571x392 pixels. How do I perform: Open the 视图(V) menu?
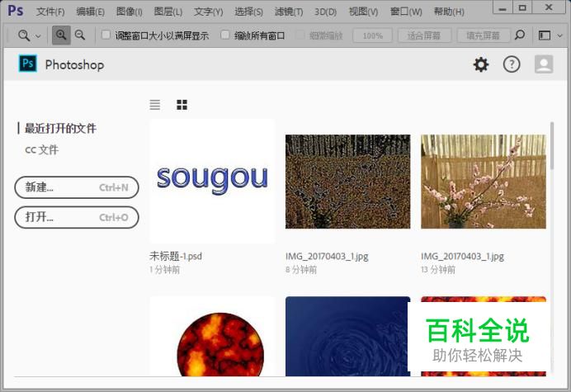363,12
